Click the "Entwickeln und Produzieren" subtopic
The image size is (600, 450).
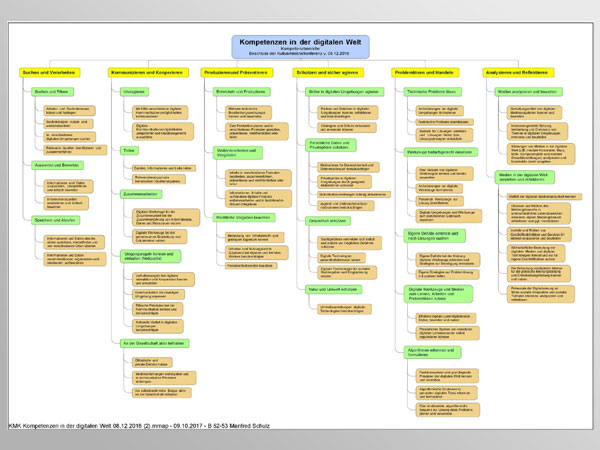coord(240,92)
